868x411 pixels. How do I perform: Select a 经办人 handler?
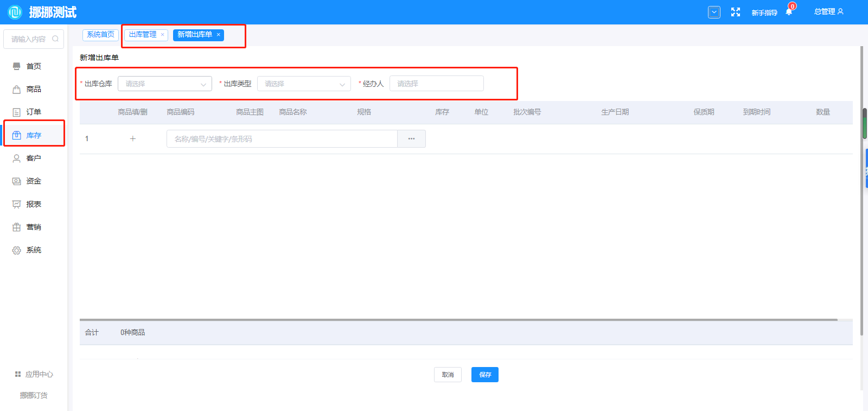tap(436, 84)
